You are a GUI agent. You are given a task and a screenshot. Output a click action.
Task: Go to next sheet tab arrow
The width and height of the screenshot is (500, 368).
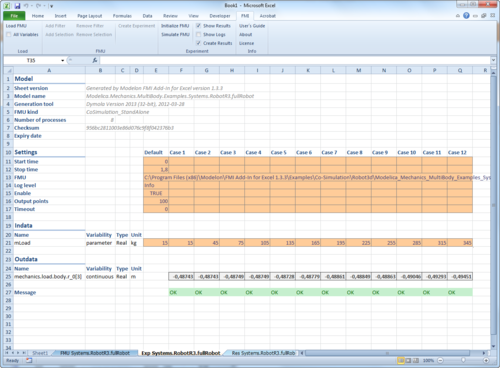click(x=18, y=353)
